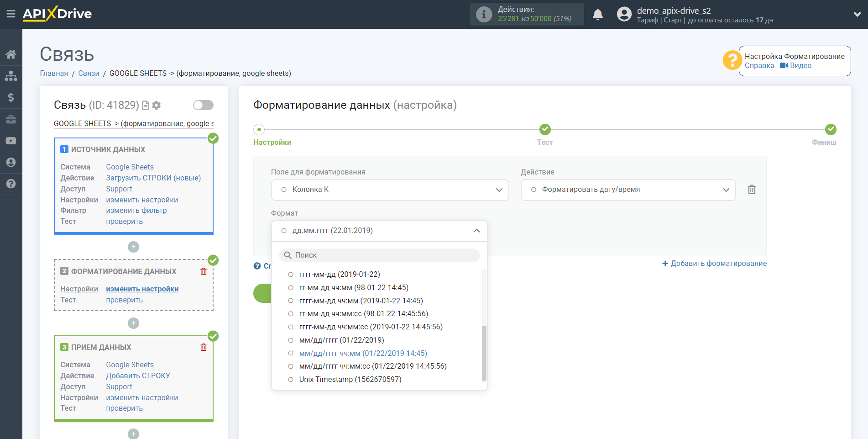The width and height of the screenshot is (868, 439).
Task: Open the Поле для форматирования dropdown
Action: [x=390, y=190]
